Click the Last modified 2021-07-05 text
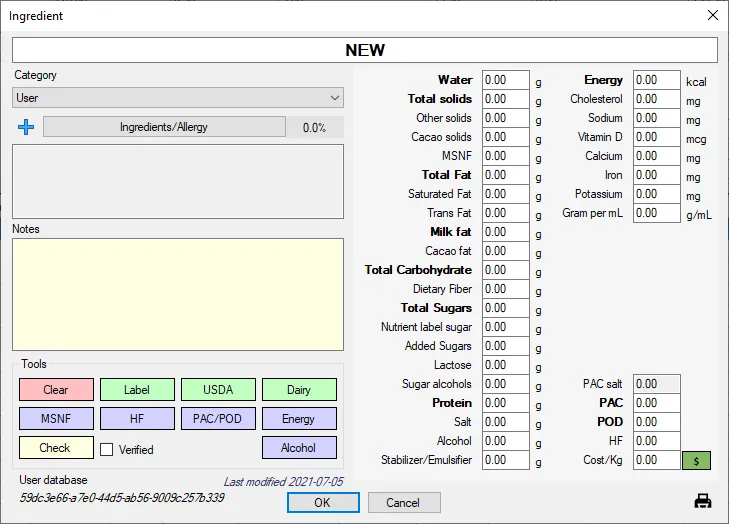The image size is (729, 524). tap(283, 482)
